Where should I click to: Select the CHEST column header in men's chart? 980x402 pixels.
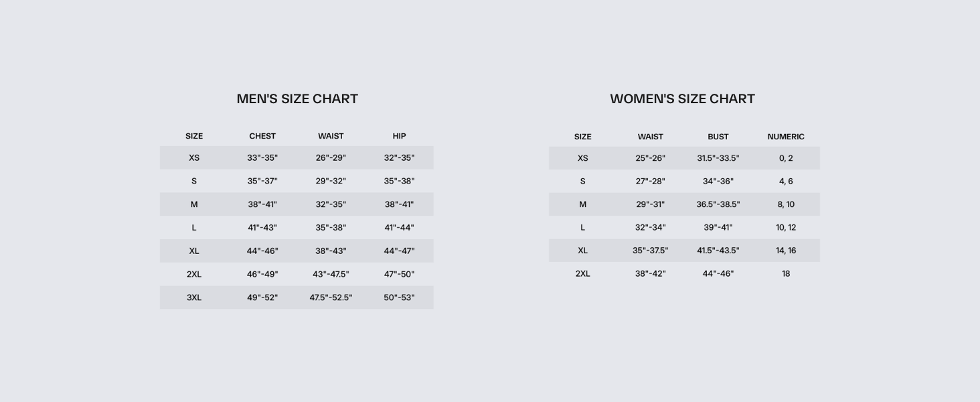(262, 136)
